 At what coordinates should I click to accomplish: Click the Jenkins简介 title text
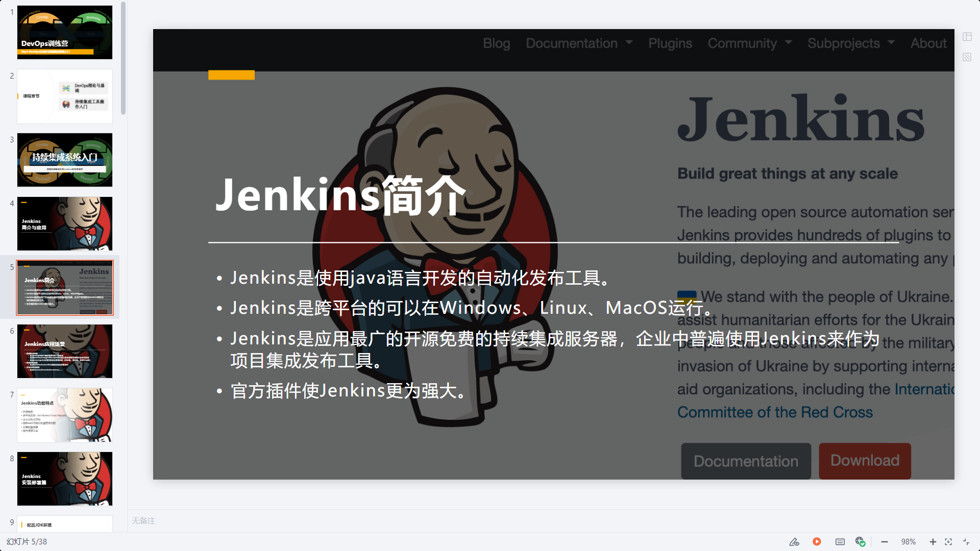click(x=341, y=195)
